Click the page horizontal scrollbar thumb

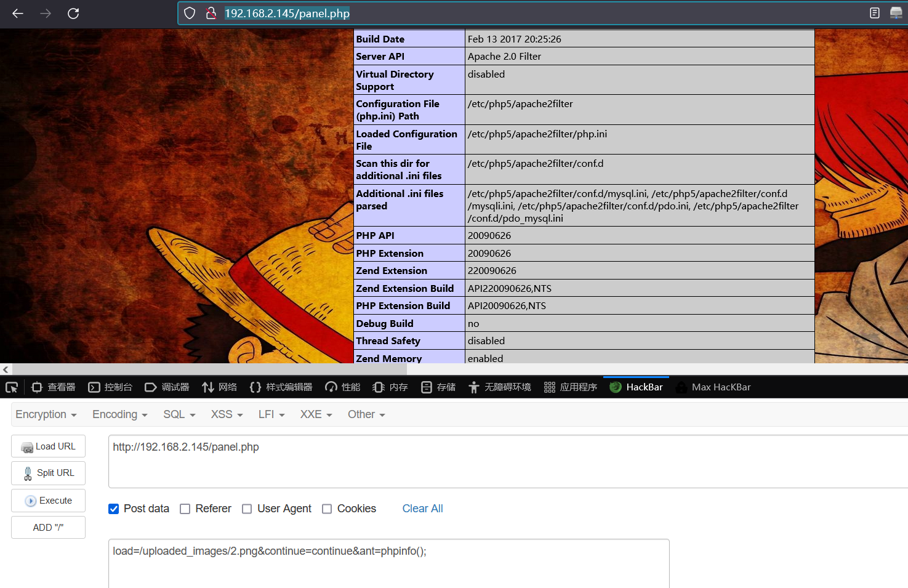(209, 369)
